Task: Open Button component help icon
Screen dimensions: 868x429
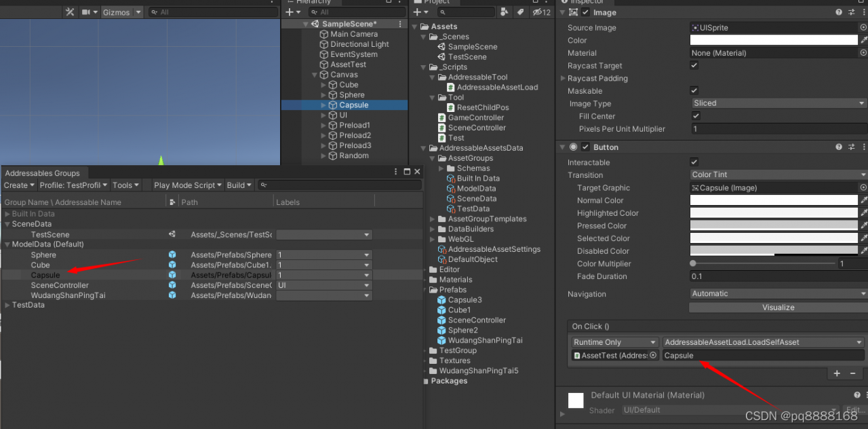Action: click(839, 147)
